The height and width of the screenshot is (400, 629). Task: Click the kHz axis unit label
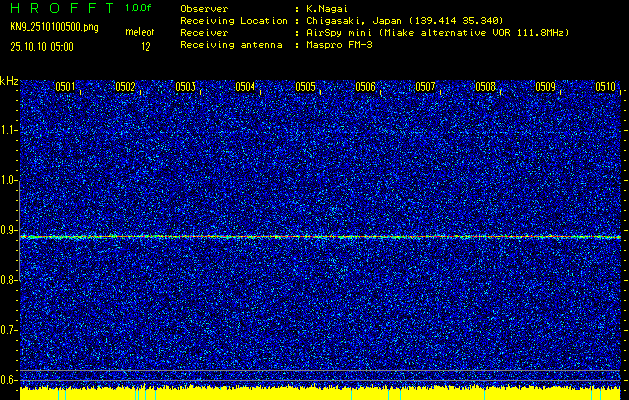(x=9, y=80)
